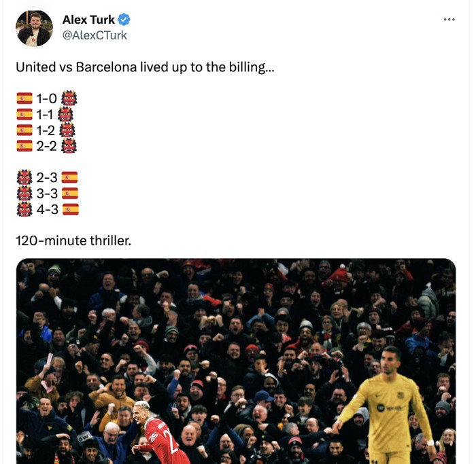The image size is (476, 464).
Task: Click the Spain flag beside 1-0
Action: 24,99
